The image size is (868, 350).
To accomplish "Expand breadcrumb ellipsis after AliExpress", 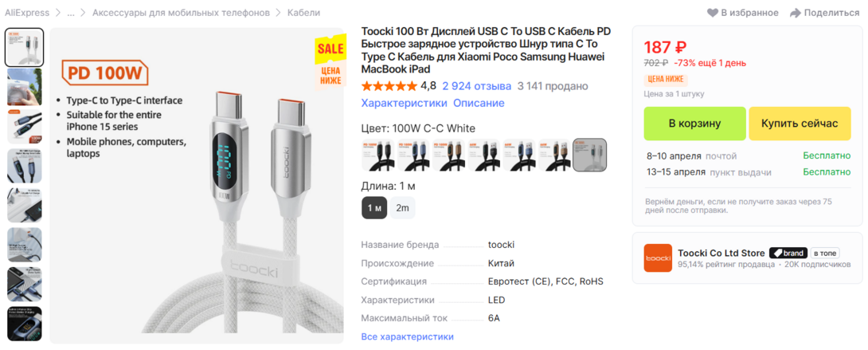I will pos(71,13).
